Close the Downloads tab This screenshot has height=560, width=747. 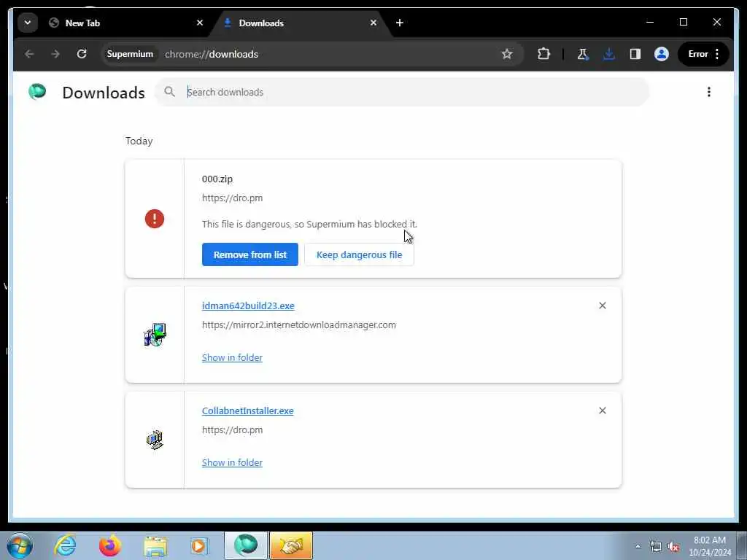point(373,23)
